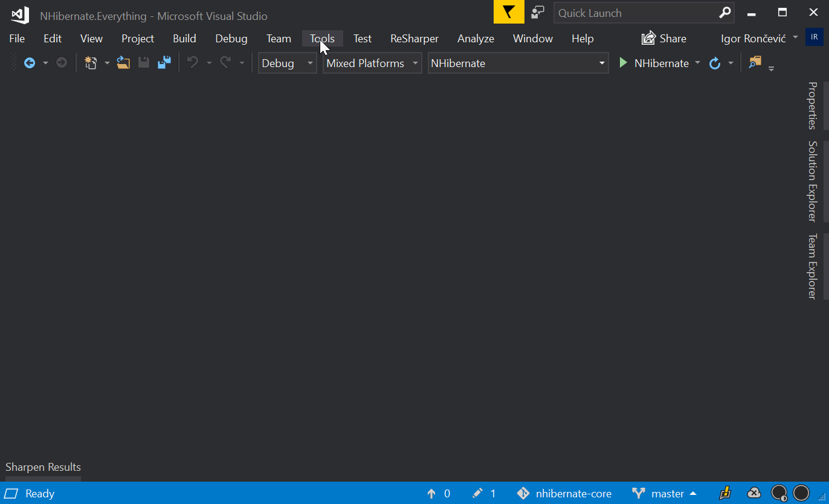Start debugging with the green play icon
Viewport: 829px width, 504px height.
[x=623, y=63]
